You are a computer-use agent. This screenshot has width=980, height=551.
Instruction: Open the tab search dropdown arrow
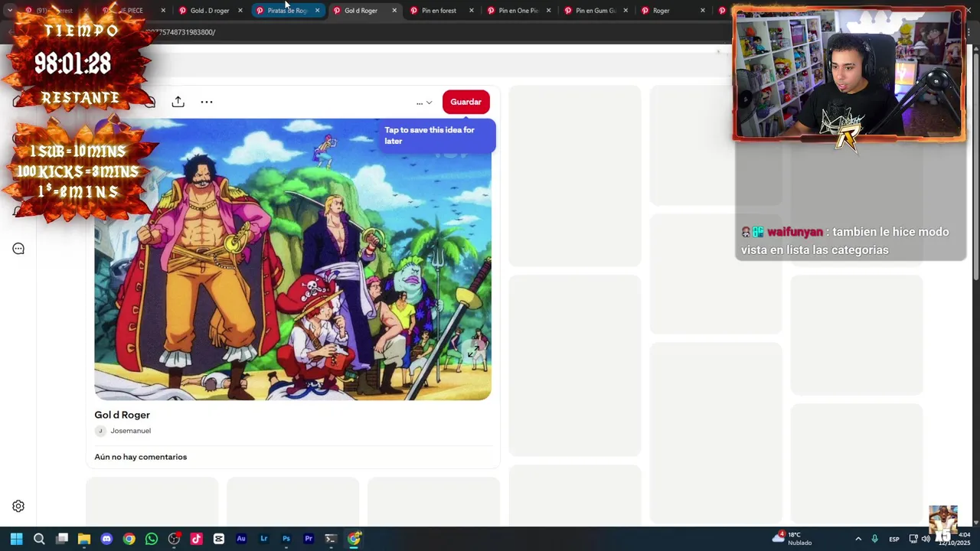click(x=9, y=11)
